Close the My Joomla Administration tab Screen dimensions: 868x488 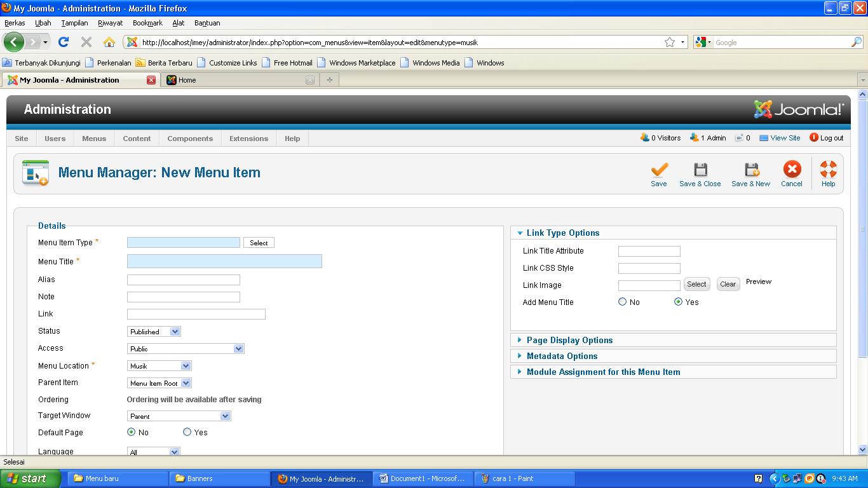pyautogui.click(x=151, y=80)
